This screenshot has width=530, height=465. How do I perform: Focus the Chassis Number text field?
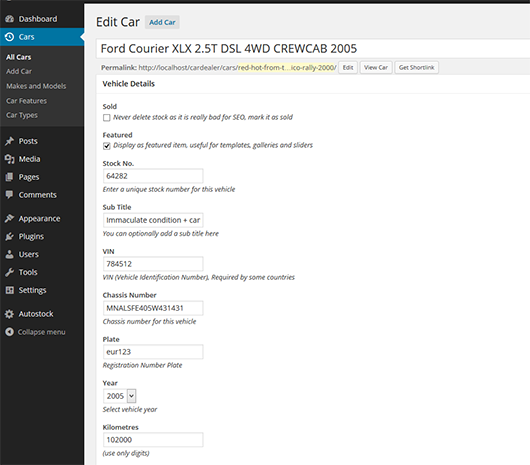tap(153, 308)
